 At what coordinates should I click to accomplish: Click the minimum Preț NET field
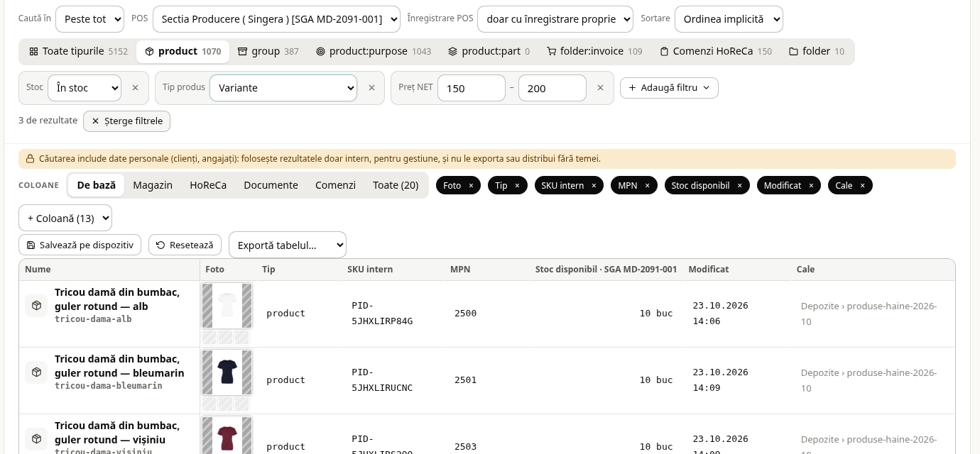(472, 88)
